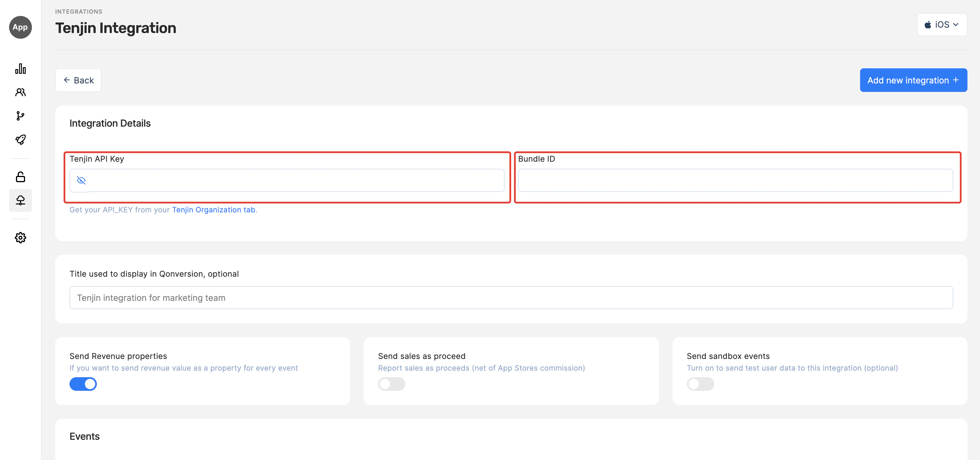Click the Back button
Image resolution: width=980 pixels, height=460 pixels.
click(x=78, y=80)
